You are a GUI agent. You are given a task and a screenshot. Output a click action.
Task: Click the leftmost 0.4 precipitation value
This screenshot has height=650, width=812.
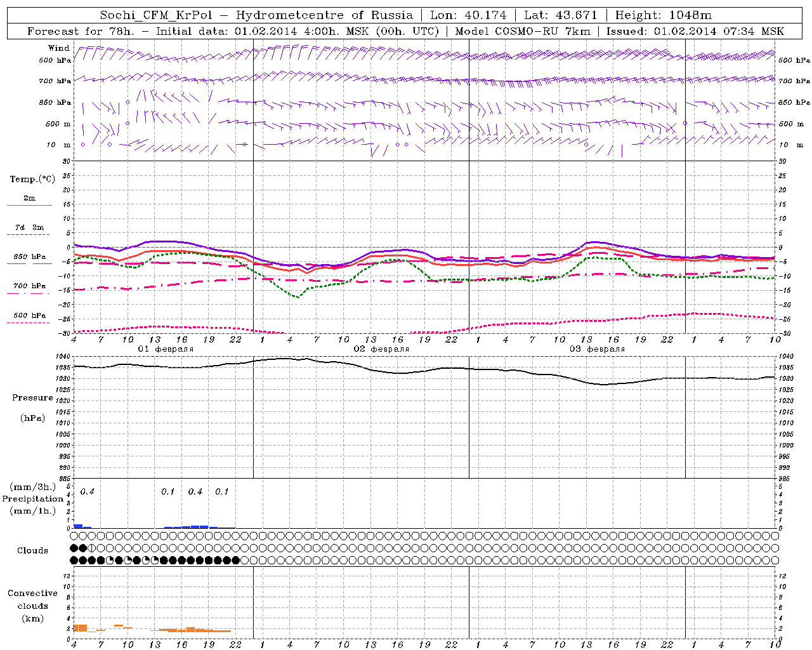coord(88,492)
